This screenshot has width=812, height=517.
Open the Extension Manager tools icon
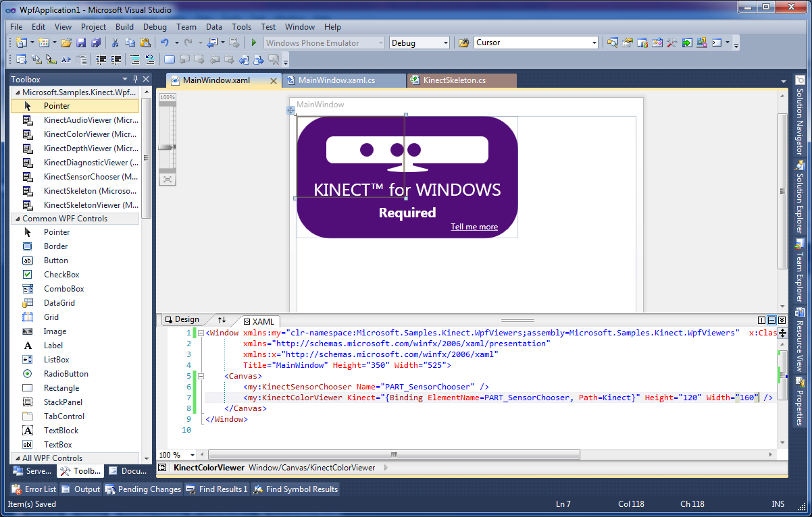tap(672, 43)
